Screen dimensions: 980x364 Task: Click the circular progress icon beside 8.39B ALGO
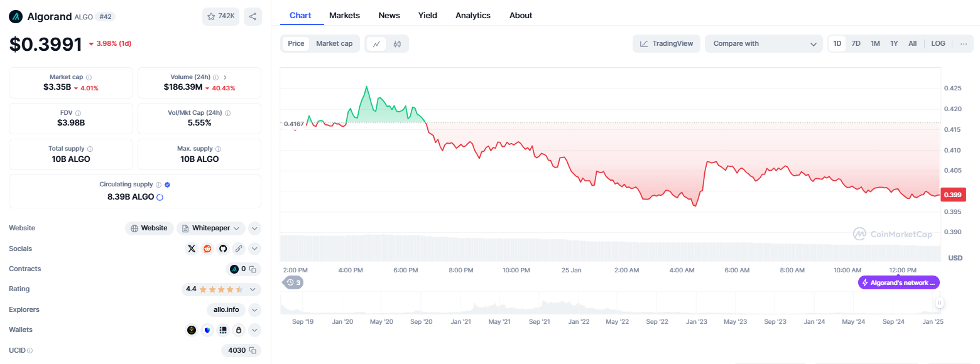(x=160, y=197)
